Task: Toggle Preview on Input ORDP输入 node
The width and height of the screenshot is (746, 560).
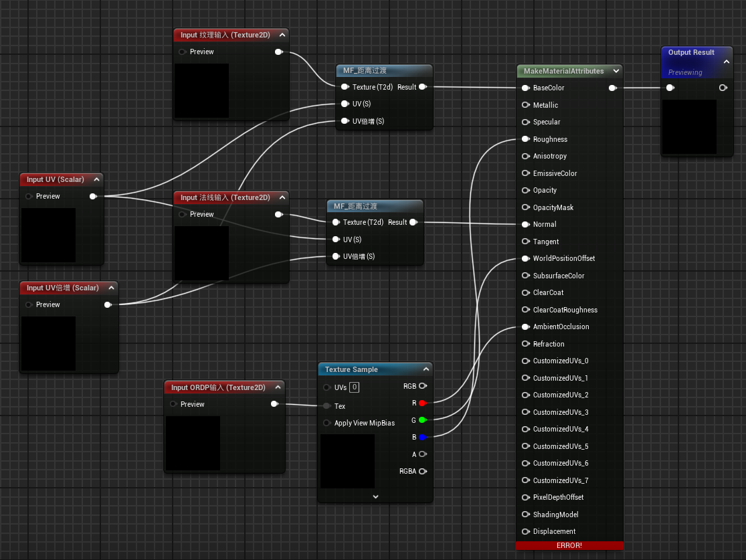Action: 173,404
